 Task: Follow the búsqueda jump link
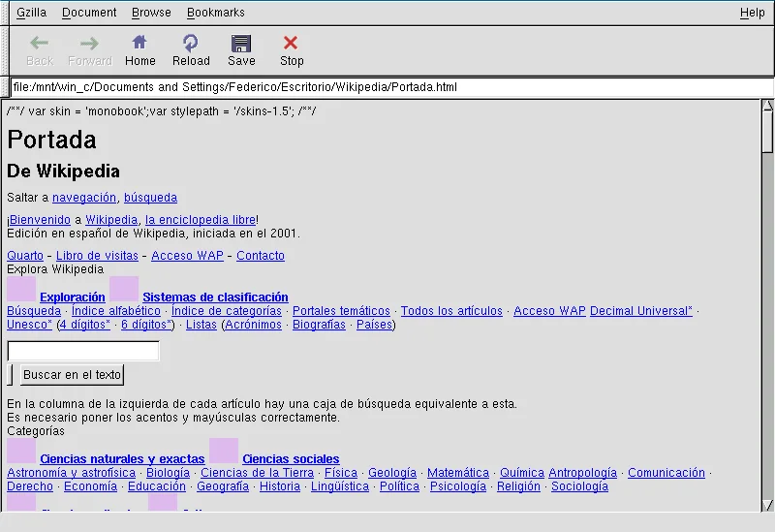pos(150,198)
